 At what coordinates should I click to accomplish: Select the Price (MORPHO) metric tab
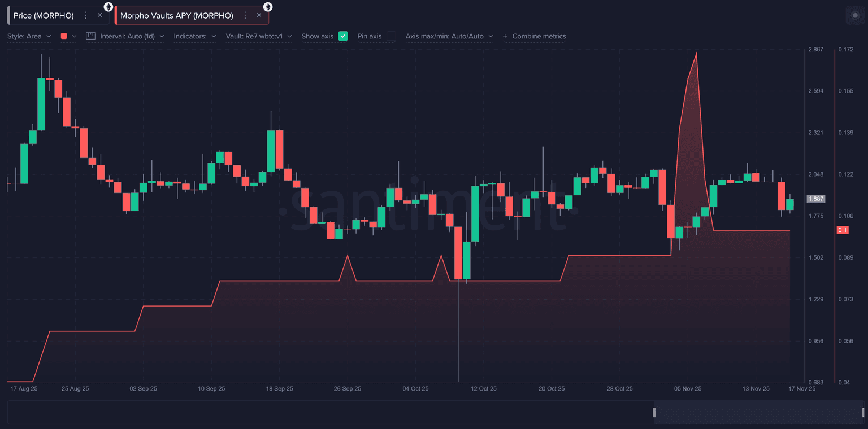tap(44, 15)
